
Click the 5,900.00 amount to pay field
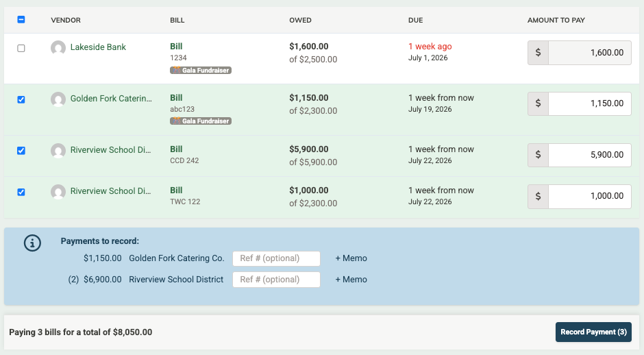(590, 155)
